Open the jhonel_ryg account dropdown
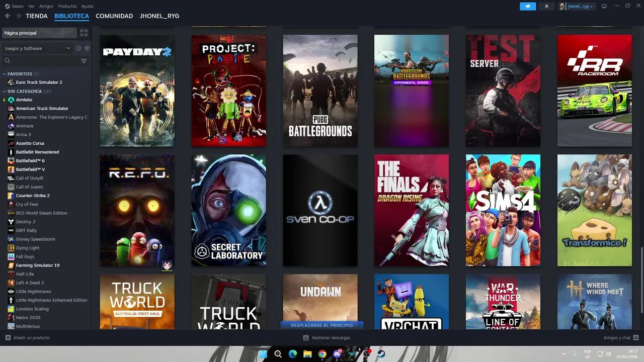 576,6
